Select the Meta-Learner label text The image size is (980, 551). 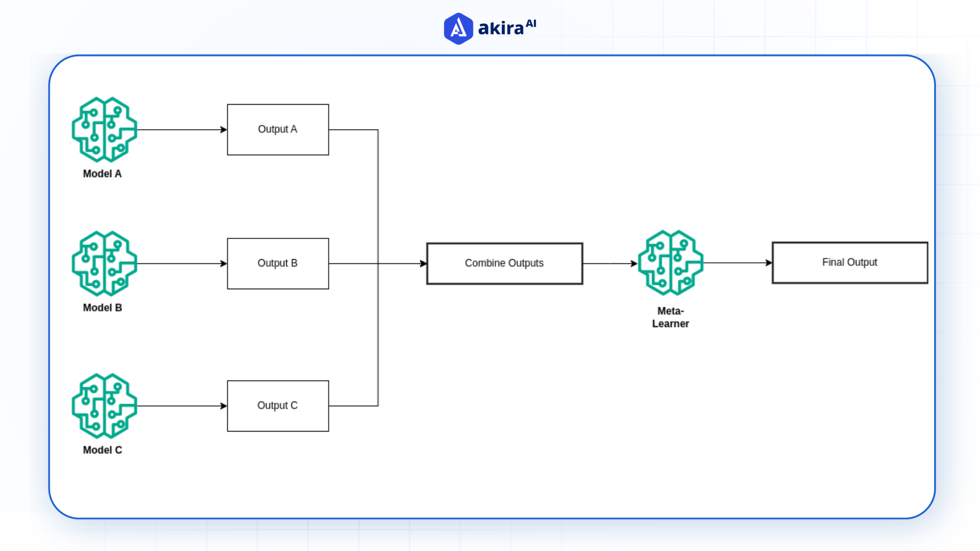coord(671,317)
